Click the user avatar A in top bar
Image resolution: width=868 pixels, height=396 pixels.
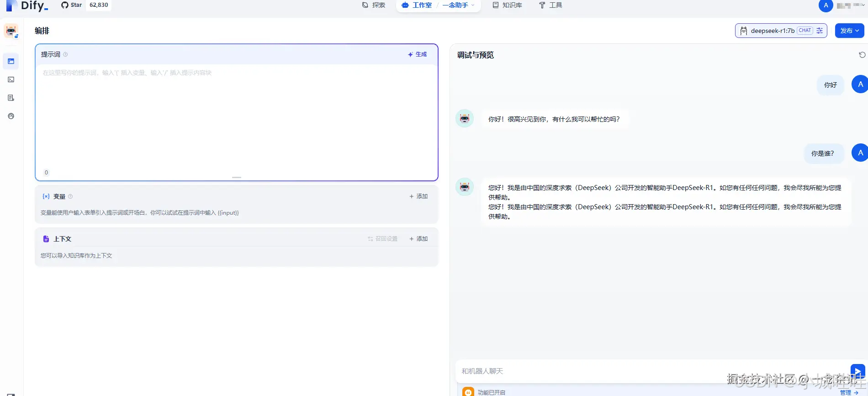click(826, 5)
